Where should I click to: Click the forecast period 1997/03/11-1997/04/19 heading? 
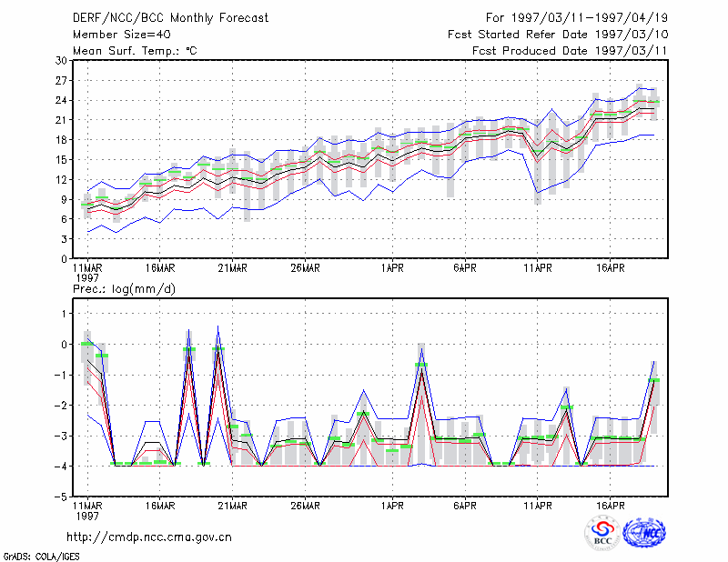point(577,18)
